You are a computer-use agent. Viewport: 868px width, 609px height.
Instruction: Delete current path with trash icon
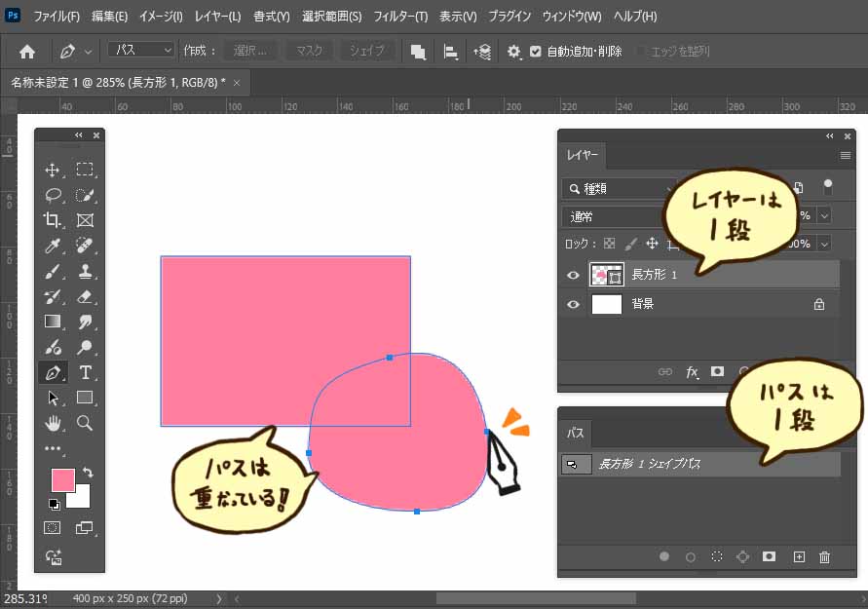click(x=825, y=557)
